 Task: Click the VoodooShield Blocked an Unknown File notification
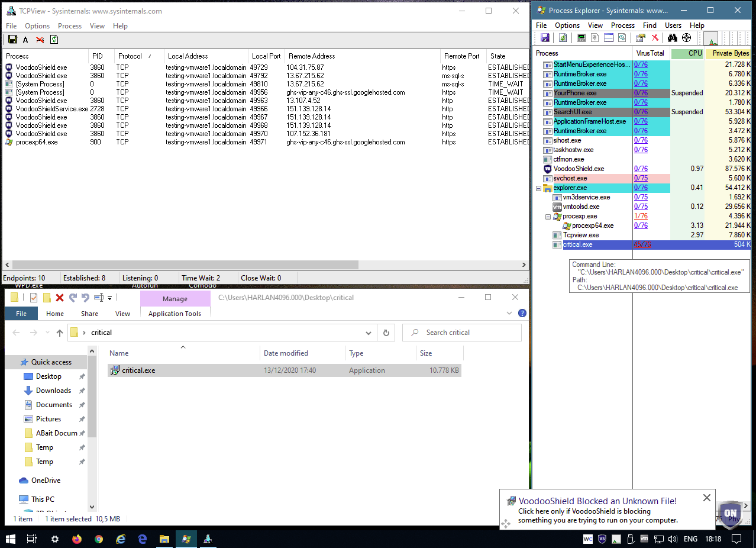597,501
